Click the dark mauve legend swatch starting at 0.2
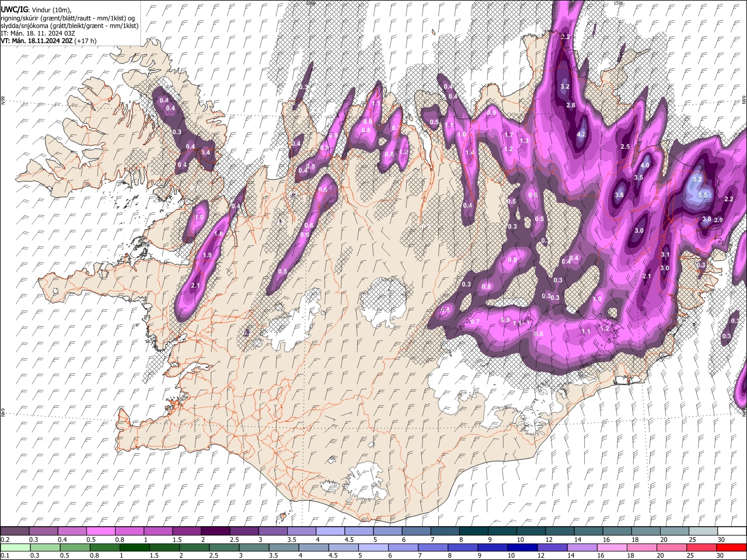Screen dimensions: 747x560 tap(15, 531)
